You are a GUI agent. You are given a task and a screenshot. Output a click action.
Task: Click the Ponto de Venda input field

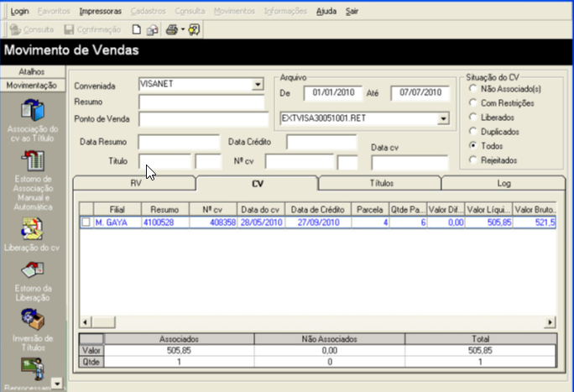pyautogui.click(x=204, y=119)
